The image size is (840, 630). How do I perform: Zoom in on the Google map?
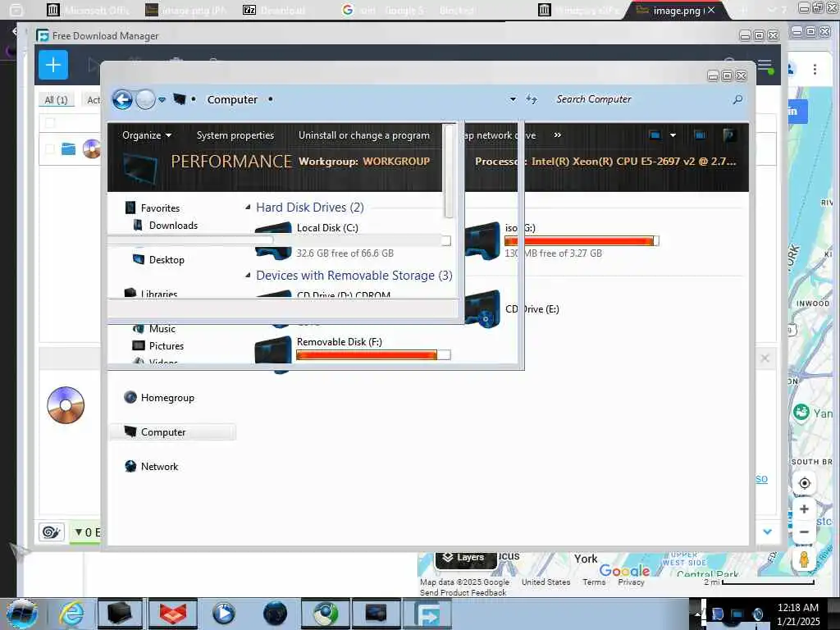pos(804,509)
